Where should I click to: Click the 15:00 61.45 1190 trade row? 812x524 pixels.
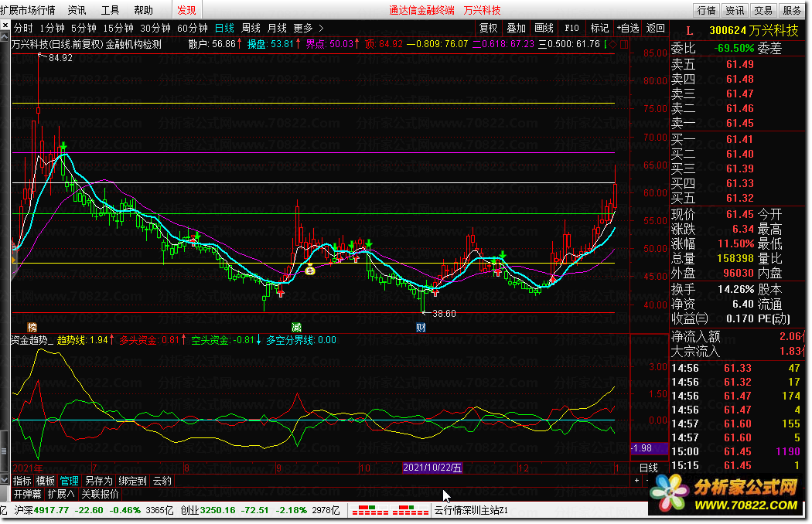(x=736, y=451)
